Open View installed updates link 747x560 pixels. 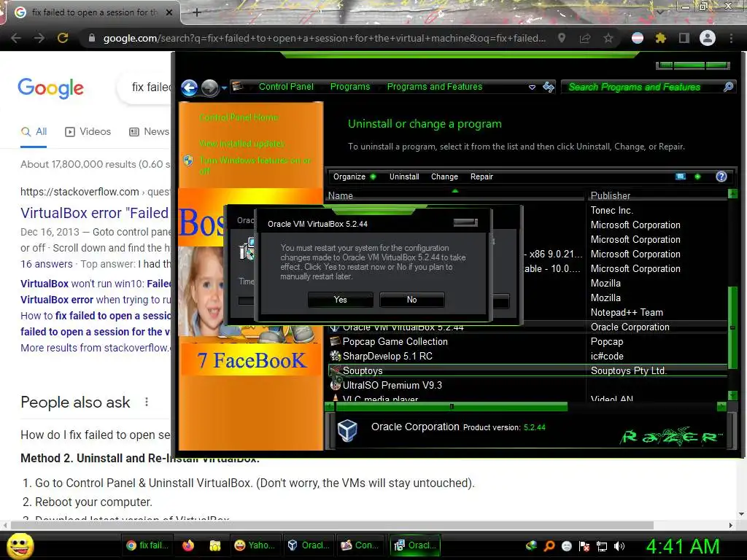242,144
